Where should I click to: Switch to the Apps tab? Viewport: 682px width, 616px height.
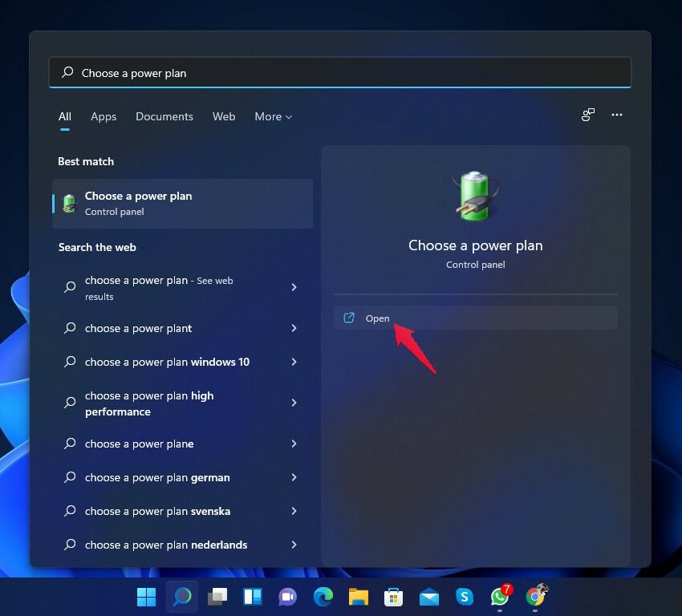pos(104,117)
